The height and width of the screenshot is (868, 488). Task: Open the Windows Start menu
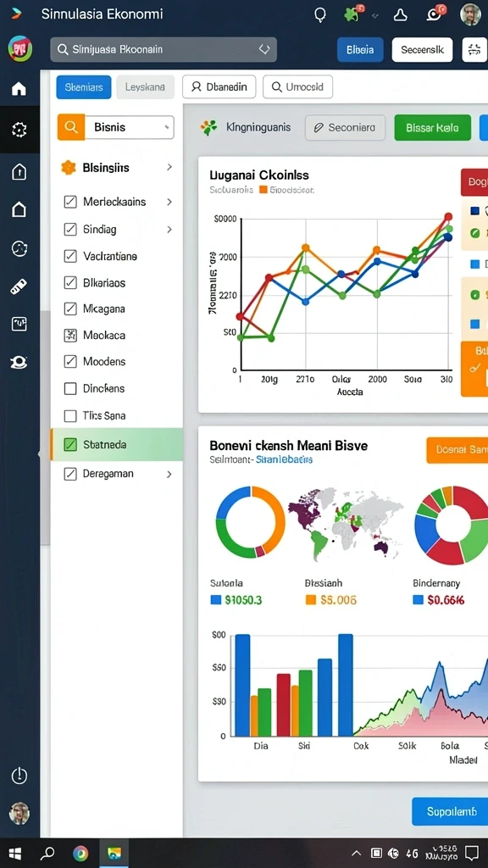(x=15, y=853)
